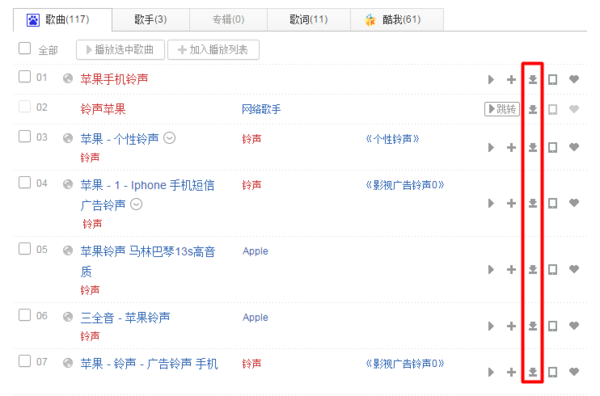Open Apple artist link for song 06
This screenshot has height=396, width=600.
[x=255, y=318]
